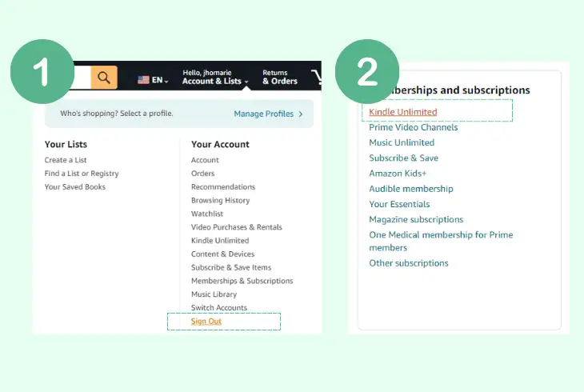Open Other subscriptions link

(409, 263)
